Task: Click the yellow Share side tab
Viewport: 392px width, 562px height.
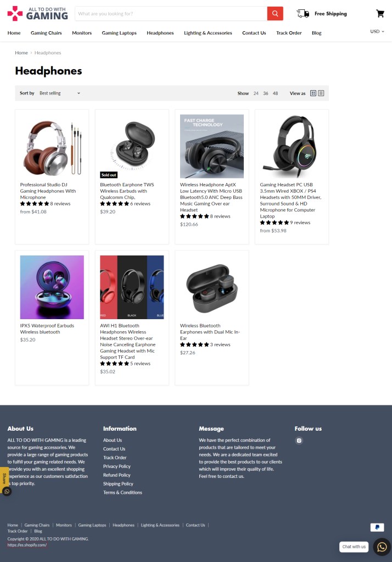Action: pyautogui.click(x=4, y=478)
